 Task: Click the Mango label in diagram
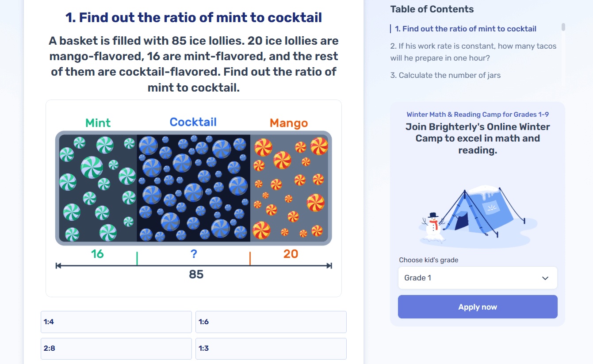(x=289, y=123)
